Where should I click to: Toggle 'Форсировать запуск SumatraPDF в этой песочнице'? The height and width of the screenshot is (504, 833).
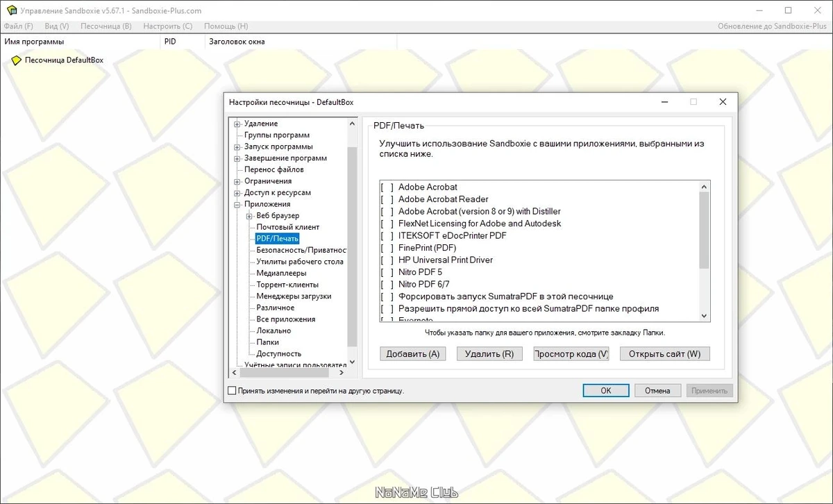pos(387,296)
